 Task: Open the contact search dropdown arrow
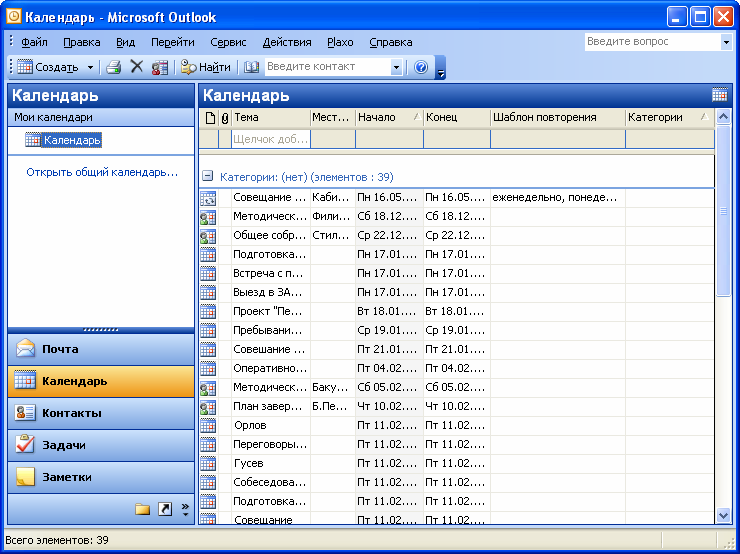396,67
